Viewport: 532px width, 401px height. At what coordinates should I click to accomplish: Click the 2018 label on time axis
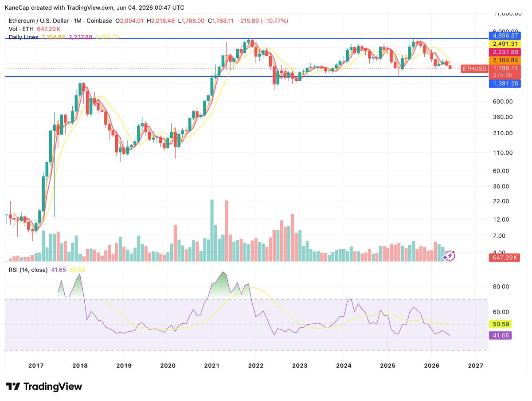(x=80, y=366)
